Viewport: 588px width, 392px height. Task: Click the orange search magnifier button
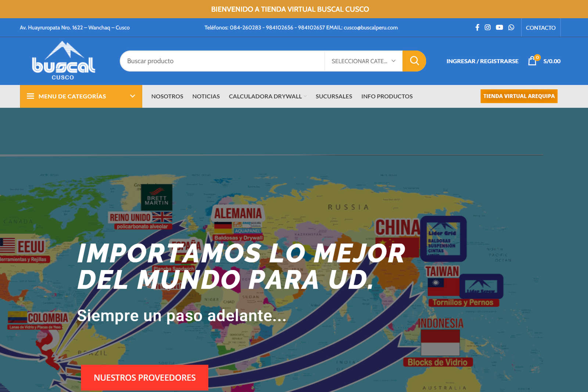414,61
